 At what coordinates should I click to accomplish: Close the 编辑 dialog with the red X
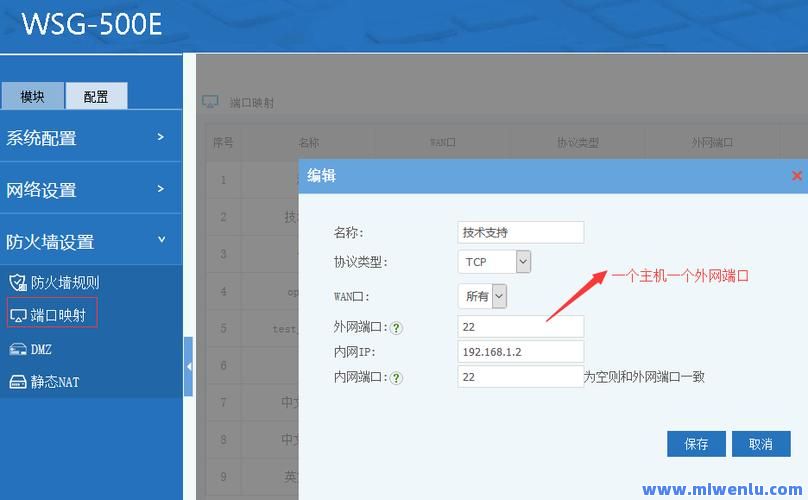coord(797,176)
